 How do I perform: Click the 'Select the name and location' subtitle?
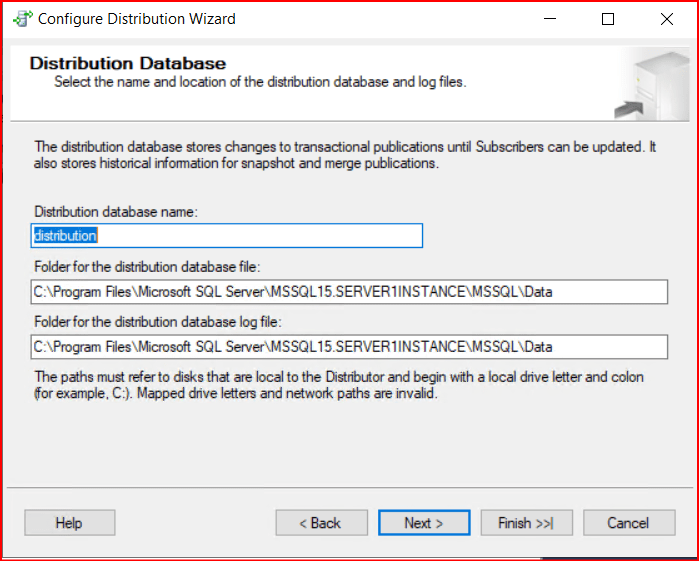point(260,81)
